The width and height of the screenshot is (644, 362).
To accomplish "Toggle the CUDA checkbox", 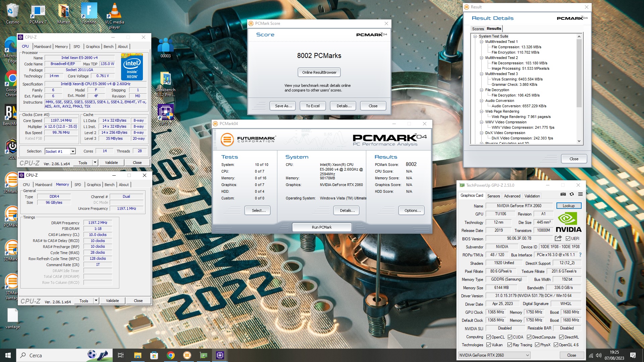I will click(x=510, y=337).
